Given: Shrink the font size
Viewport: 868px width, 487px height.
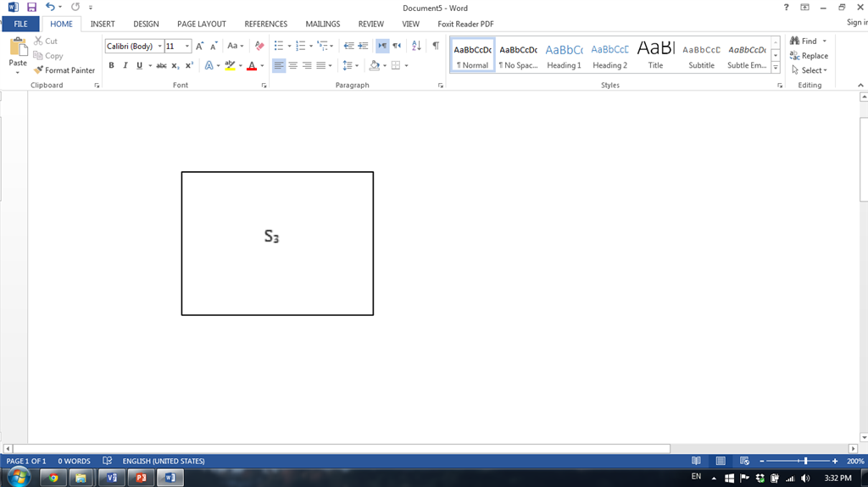Looking at the screenshot, I should 214,46.
